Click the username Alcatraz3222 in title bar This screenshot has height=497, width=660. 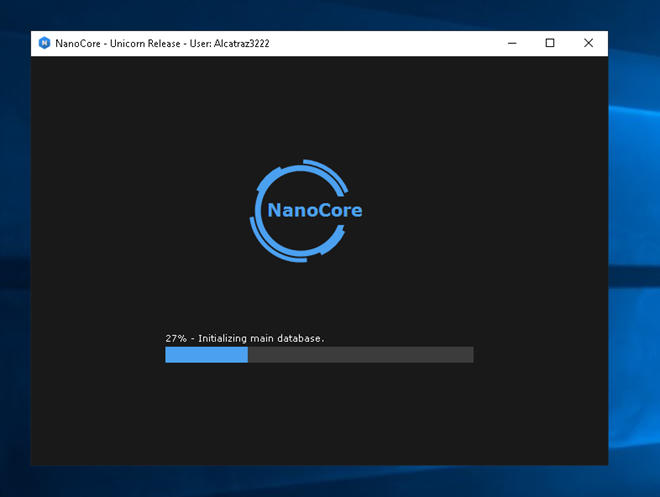(x=241, y=43)
